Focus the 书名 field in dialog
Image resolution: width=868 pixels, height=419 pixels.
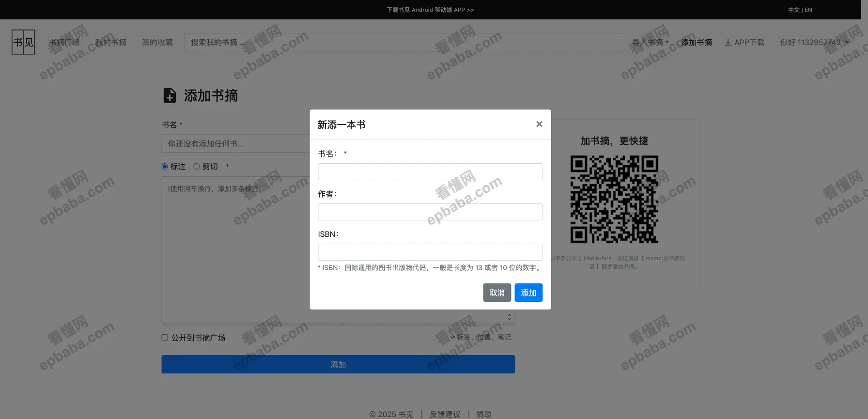point(430,171)
